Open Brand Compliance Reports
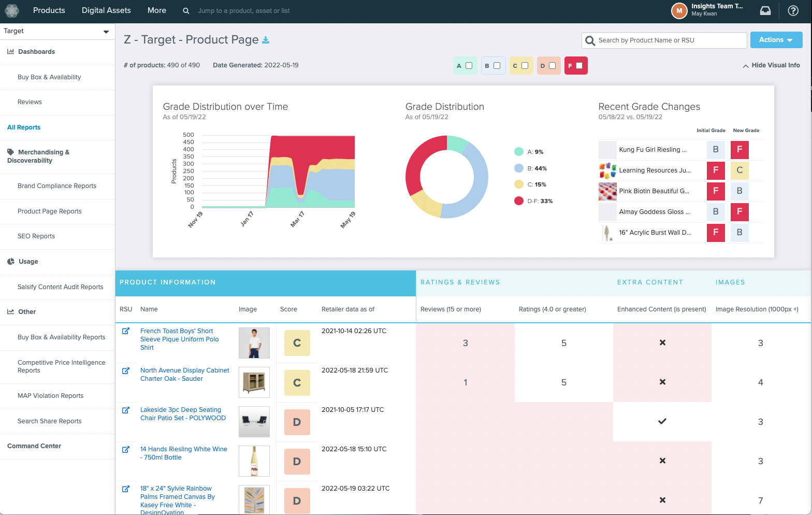Viewport: 812px width, 515px height. [57, 186]
